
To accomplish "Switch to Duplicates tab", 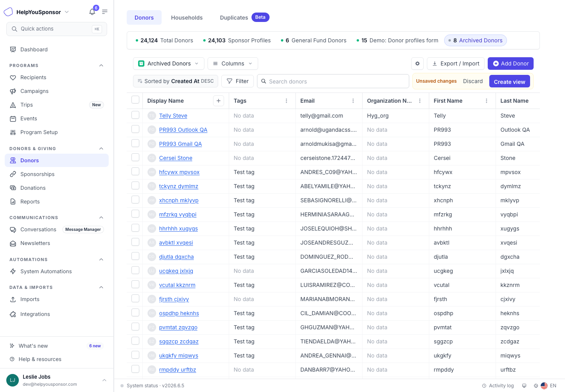I will click(x=244, y=18).
